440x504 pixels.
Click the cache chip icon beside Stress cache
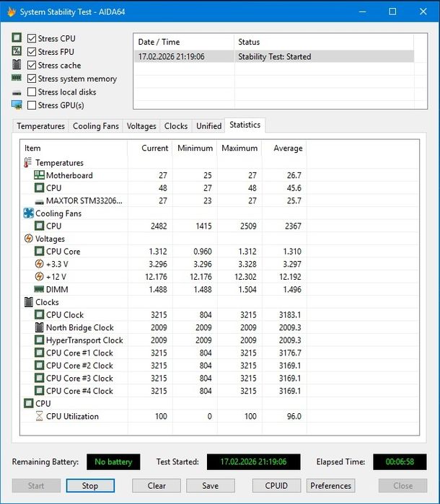(x=17, y=65)
